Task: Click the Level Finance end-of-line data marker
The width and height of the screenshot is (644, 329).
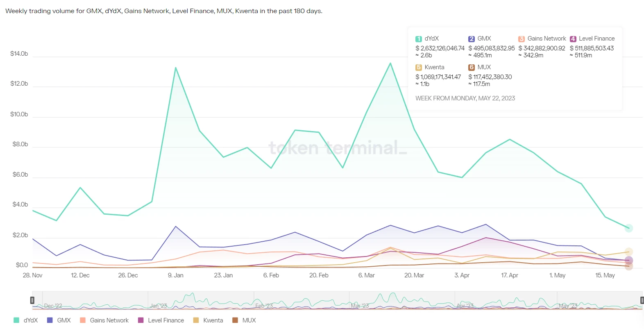Action: (x=629, y=260)
